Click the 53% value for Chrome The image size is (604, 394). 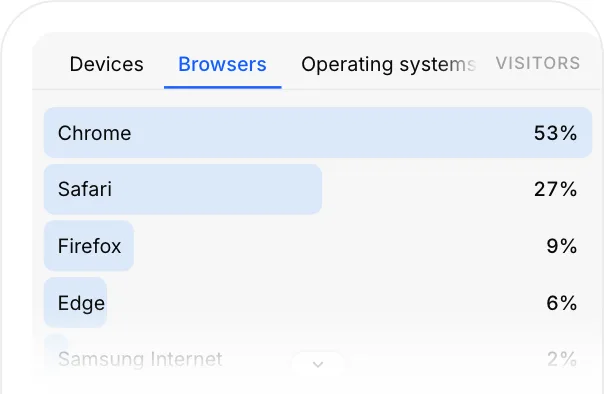pos(555,133)
